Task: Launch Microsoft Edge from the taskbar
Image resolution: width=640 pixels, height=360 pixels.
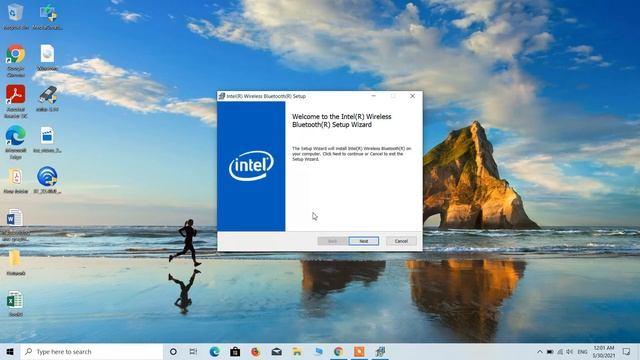Action: coord(214,351)
